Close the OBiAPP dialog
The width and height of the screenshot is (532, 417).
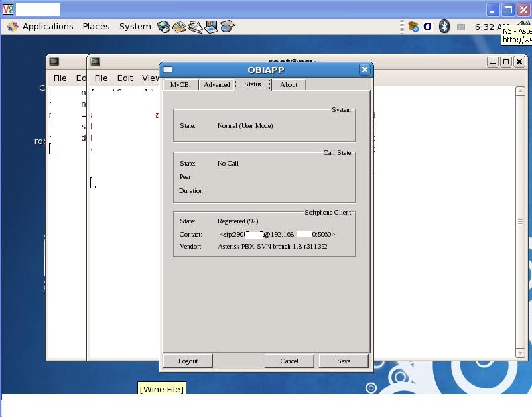pyautogui.click(x=365, y=70)
